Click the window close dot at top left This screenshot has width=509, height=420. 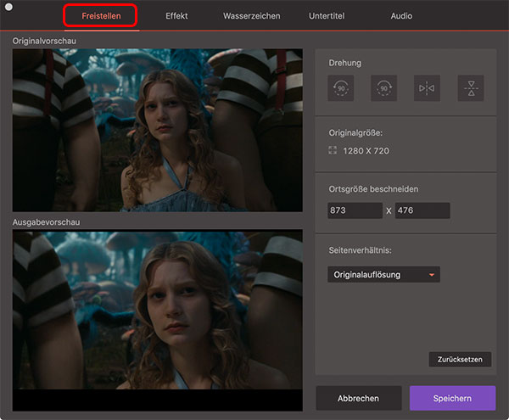(x=8, y=7)
